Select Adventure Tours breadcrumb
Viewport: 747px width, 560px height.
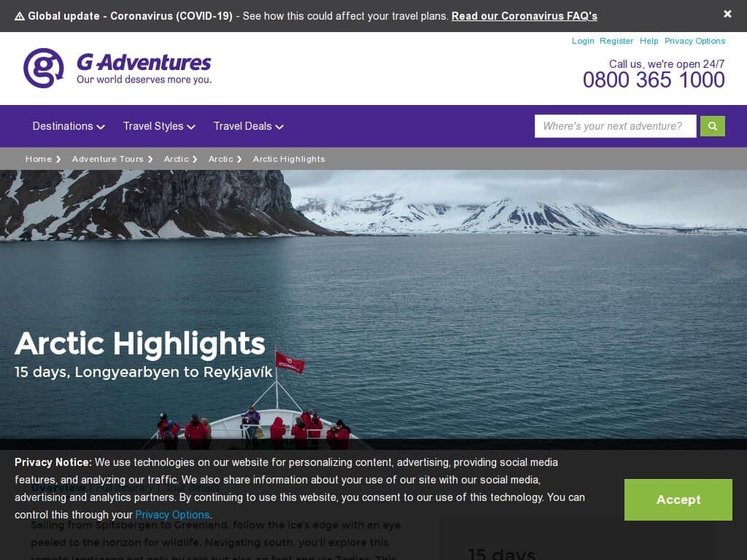point(108,159)
